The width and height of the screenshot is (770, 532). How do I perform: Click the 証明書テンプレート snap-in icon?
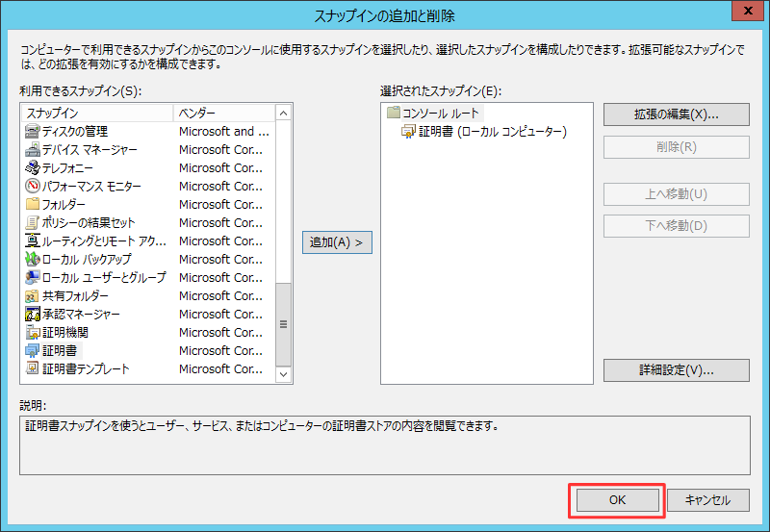pos(33,368)
